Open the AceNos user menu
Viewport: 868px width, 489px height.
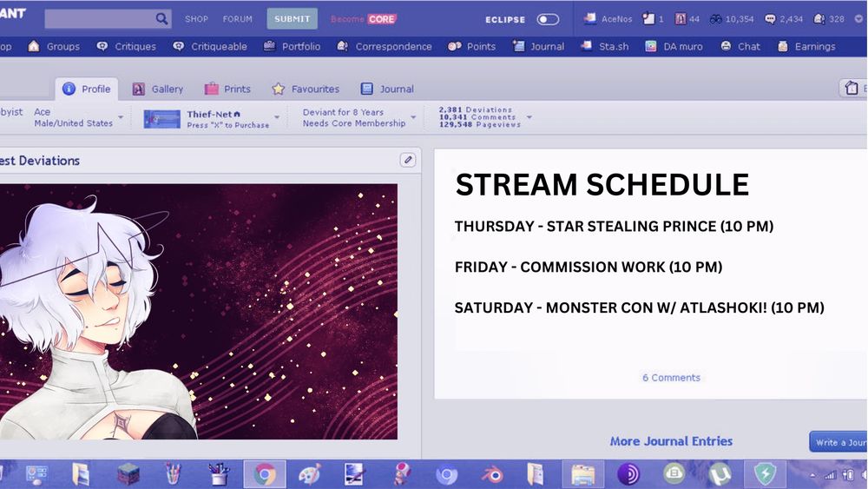608,19
